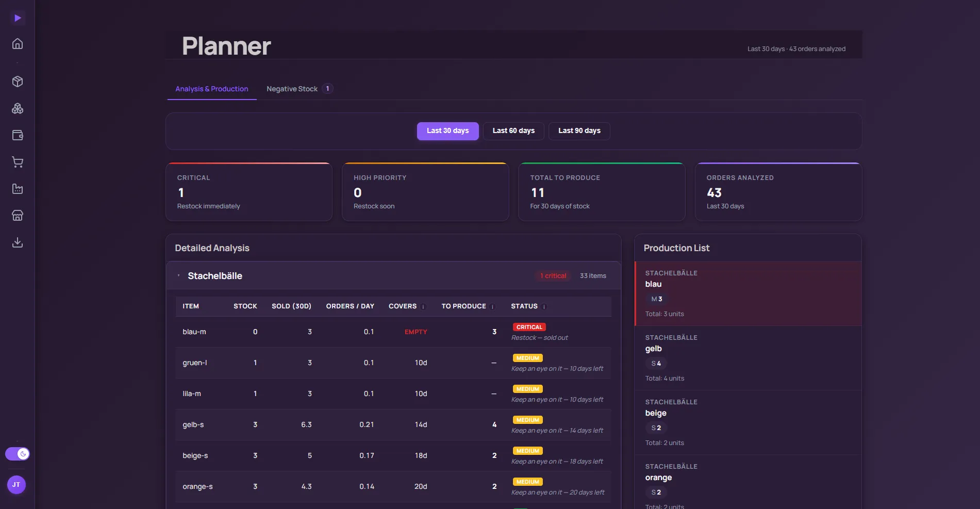Toggle the dark mode moon switch
This screenshot has width=980, height=509.
[x=18, y=454]
